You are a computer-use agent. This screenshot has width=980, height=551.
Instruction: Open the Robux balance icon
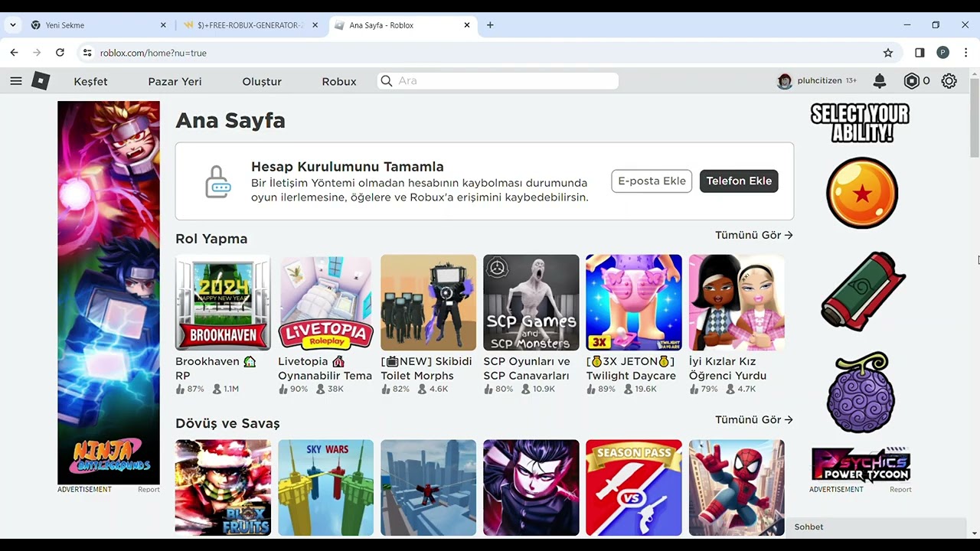coord(911,81)
